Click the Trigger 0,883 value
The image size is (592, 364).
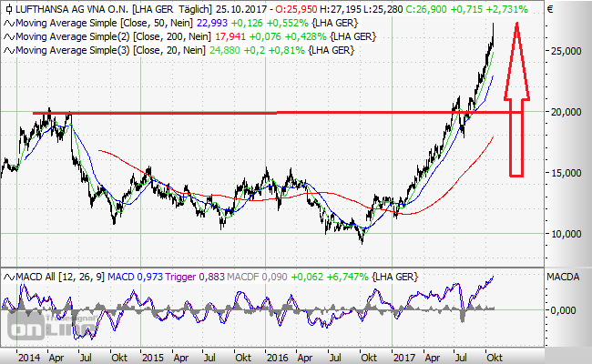195,277
